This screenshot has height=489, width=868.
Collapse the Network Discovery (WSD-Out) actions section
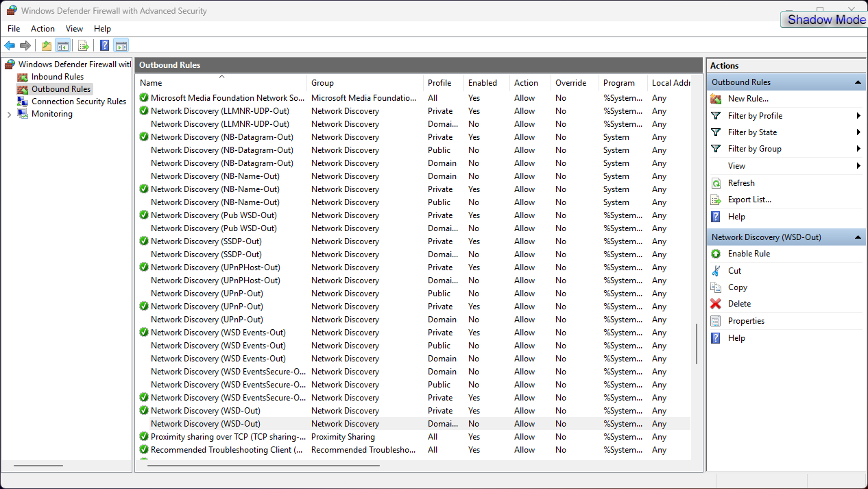click(858, 237)
